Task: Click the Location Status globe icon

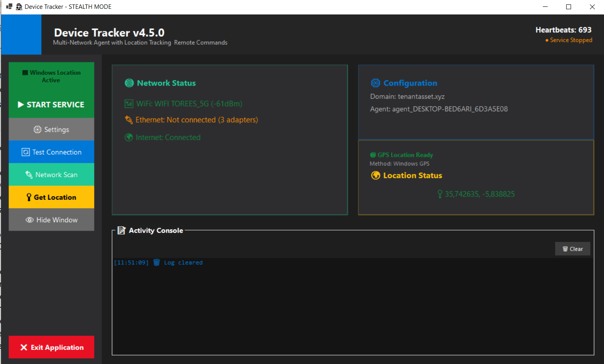Action: coord(375,175)
